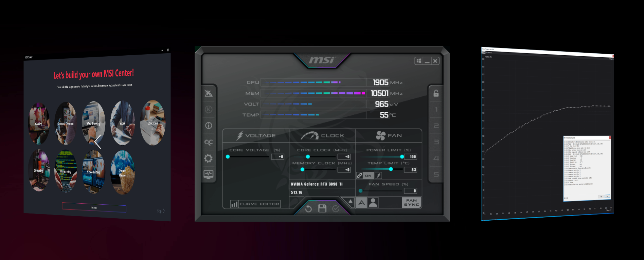The height and width of the screenshot is (260, 644).
Task: Switch to Voltage tab in curve editor
Action: [484, 52]
